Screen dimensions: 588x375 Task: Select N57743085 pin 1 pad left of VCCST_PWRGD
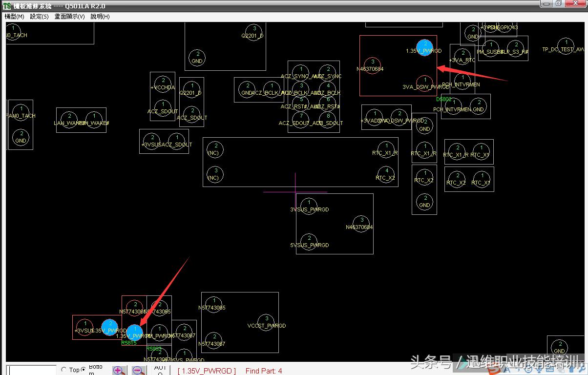213,304
